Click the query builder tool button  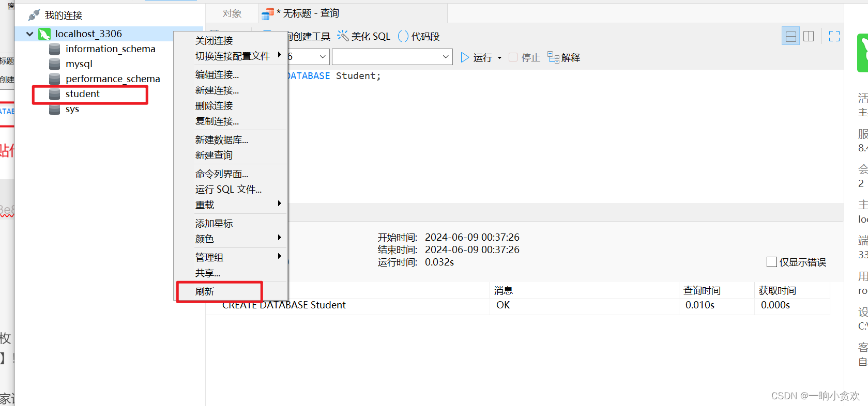click(309, 36)
